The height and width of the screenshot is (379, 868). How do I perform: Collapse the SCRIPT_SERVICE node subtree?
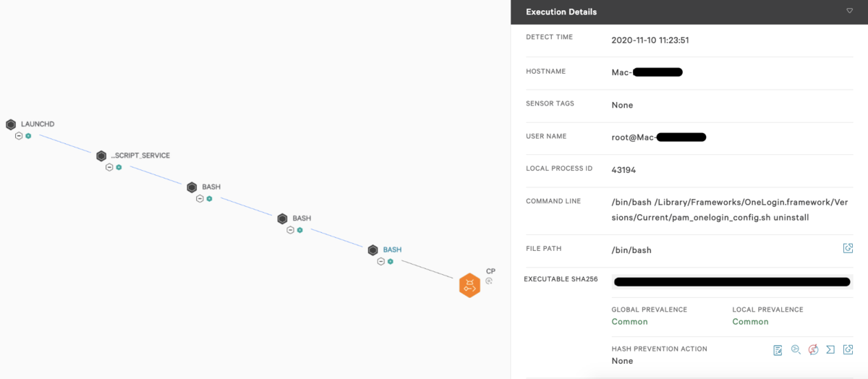point(109,167)
